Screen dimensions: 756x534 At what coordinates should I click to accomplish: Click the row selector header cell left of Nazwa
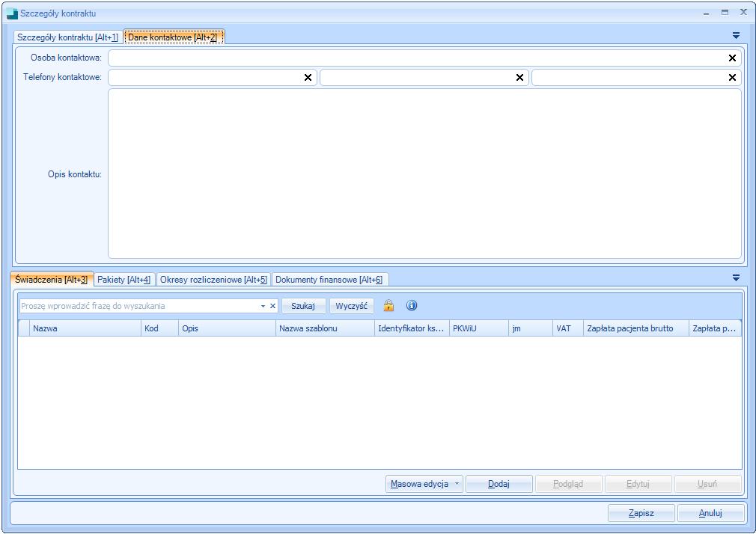pos(24,328)
